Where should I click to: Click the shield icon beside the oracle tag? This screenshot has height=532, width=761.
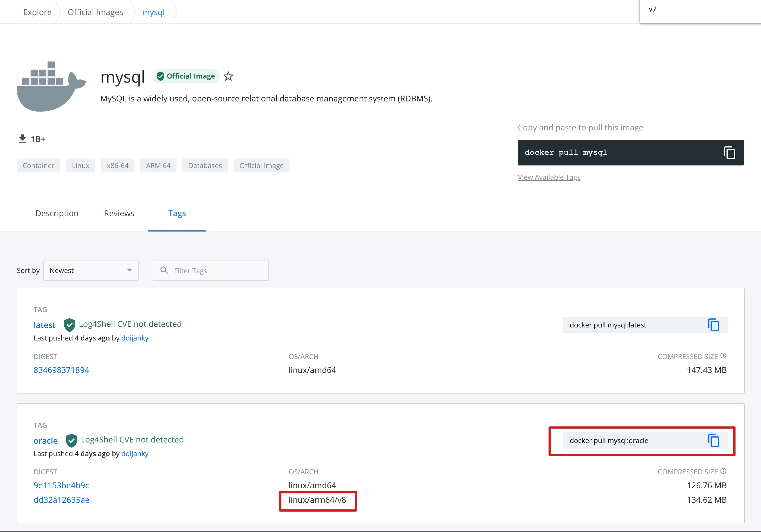(x=71, y=440)
